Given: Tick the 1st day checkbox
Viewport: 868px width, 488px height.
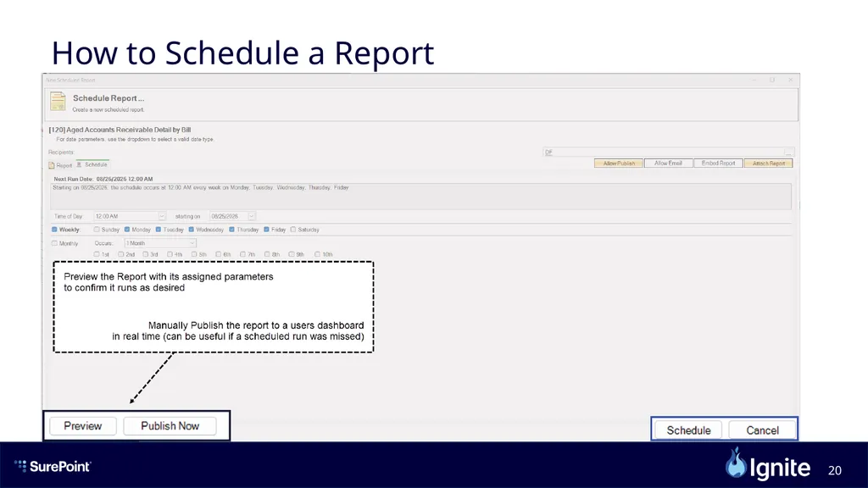Looking at the screenshot, I should click(x=97, y=254).
